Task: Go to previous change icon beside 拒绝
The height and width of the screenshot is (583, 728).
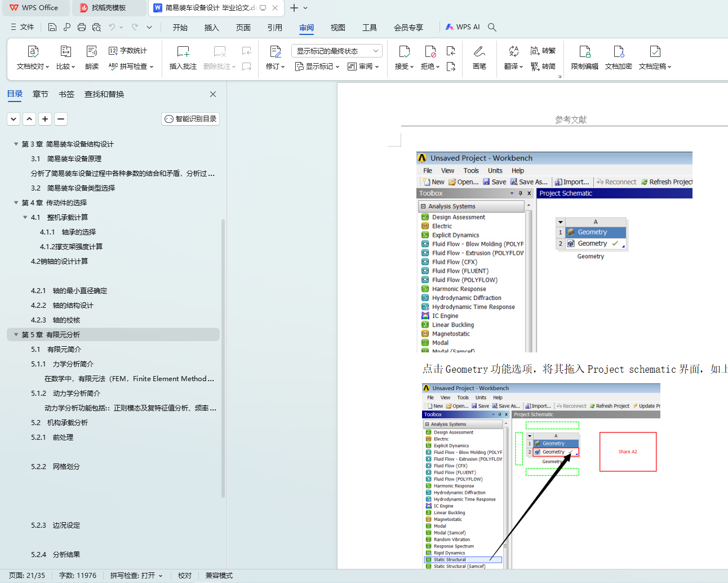Action: pos(451,51)
